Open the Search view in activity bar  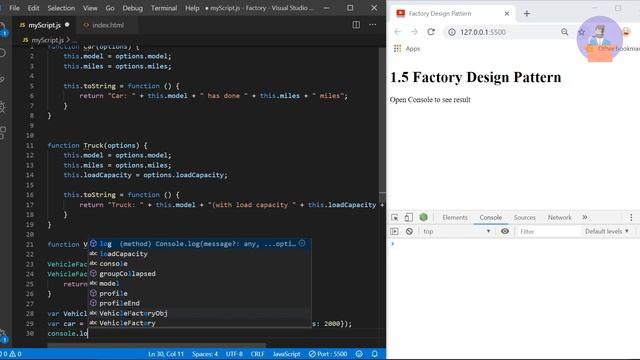point(3,53)
